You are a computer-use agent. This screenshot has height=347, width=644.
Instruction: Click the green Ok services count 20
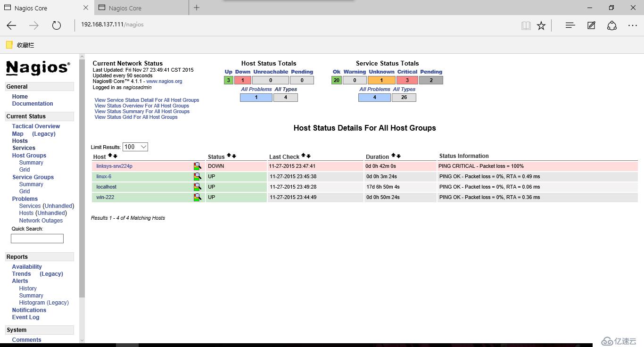click(337, 80)
